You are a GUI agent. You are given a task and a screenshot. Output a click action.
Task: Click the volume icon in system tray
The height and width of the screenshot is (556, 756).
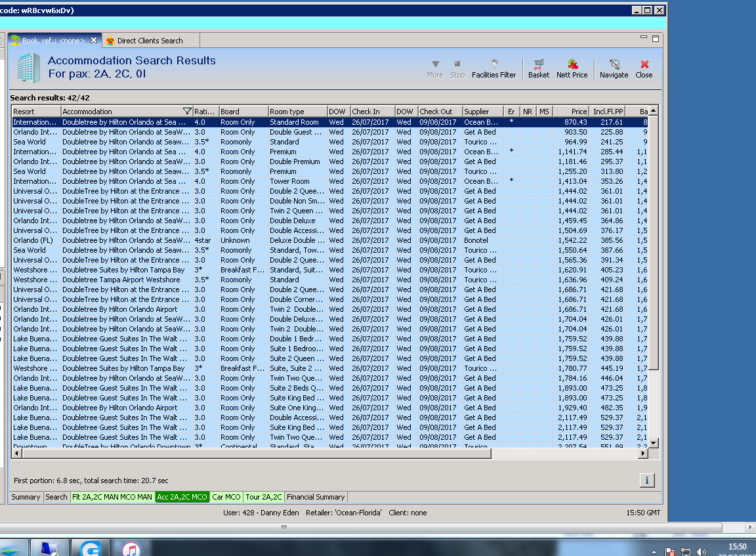[701, 551]
